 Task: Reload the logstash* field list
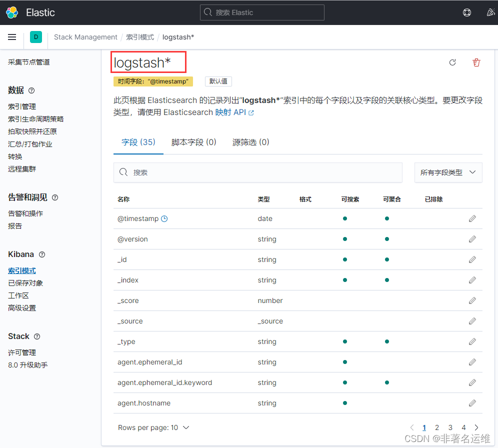coord(452,62)
